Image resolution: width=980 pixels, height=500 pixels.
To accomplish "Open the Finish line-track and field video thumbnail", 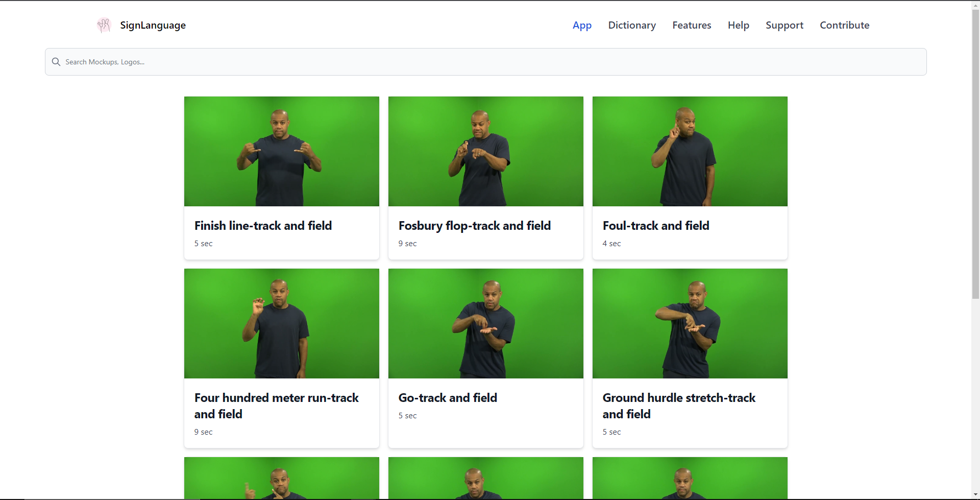I will tap(282, 151).
